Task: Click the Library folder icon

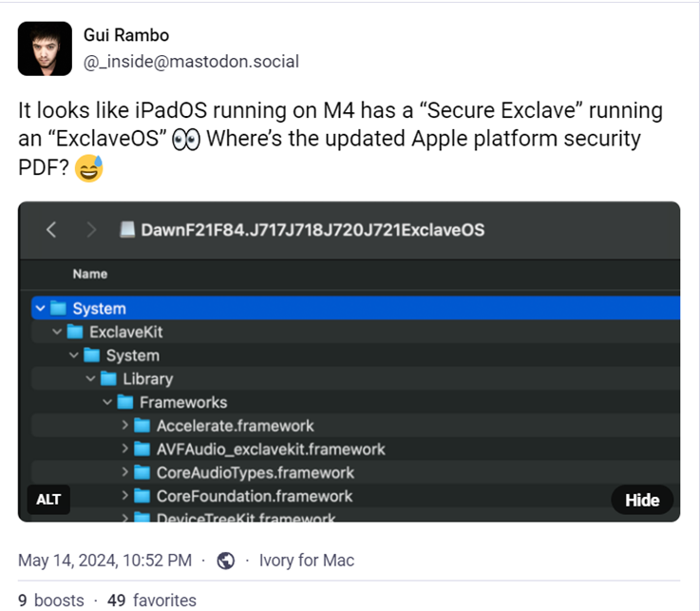Action: 108,379
